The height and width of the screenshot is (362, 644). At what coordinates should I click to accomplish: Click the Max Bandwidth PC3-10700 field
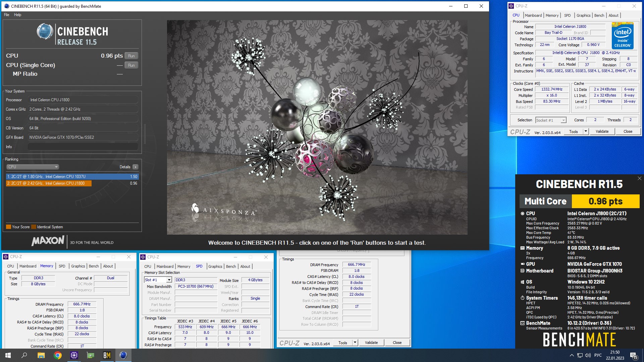(196, 287)
